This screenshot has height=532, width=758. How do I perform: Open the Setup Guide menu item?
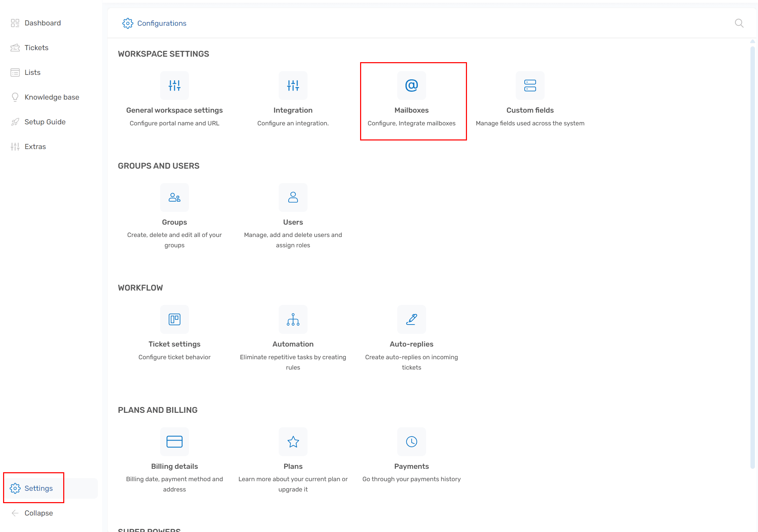[45, 122]
